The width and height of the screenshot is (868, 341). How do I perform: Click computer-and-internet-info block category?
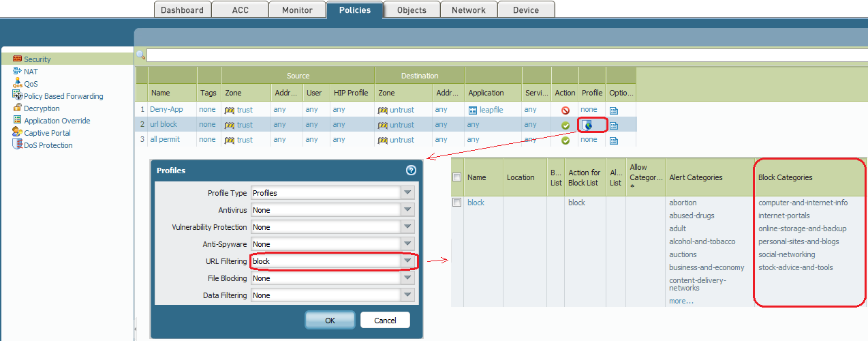[x=803, y=203]
